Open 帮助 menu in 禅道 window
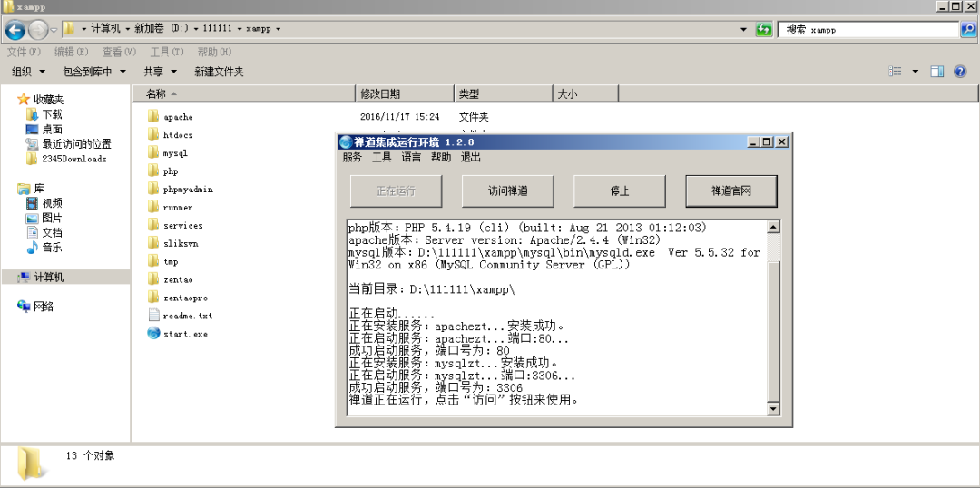Viewport: 980px width, 488px height. pyautogui.click(x=441, y=158)
